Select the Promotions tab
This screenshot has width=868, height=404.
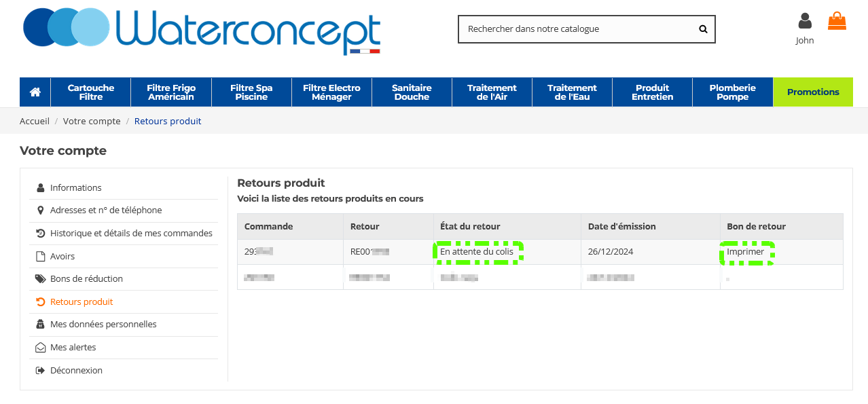pos(813,92)
